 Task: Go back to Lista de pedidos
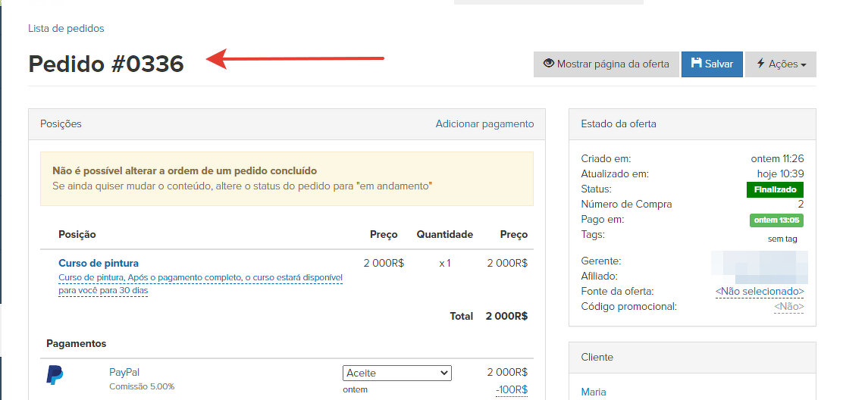(x=66, y=28)
